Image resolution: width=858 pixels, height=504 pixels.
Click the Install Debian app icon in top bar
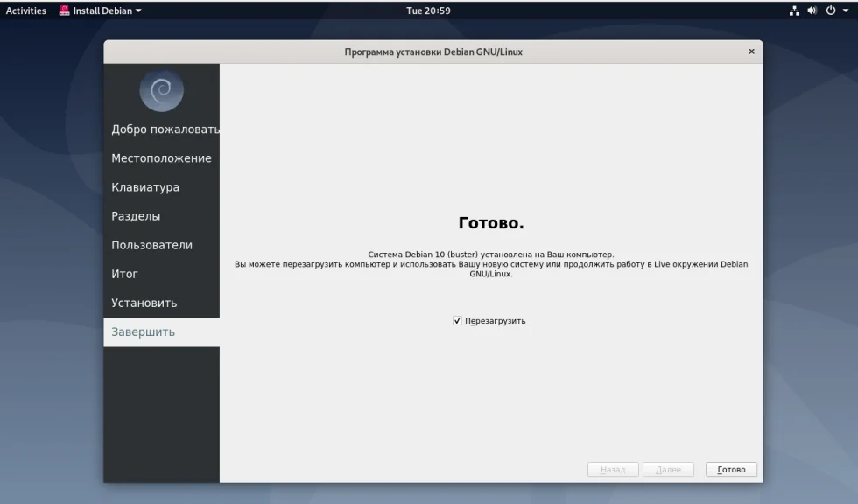(x=64, y=10)
